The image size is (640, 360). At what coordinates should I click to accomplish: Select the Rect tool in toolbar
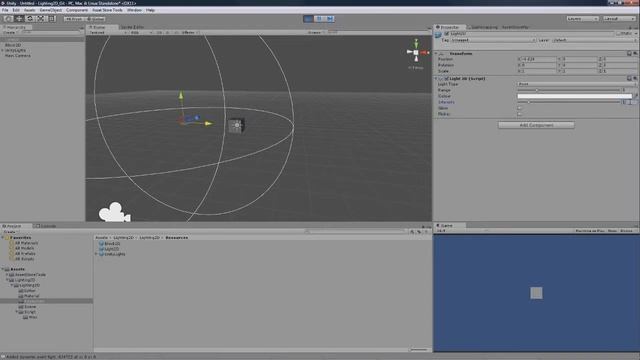pos(52,19)
